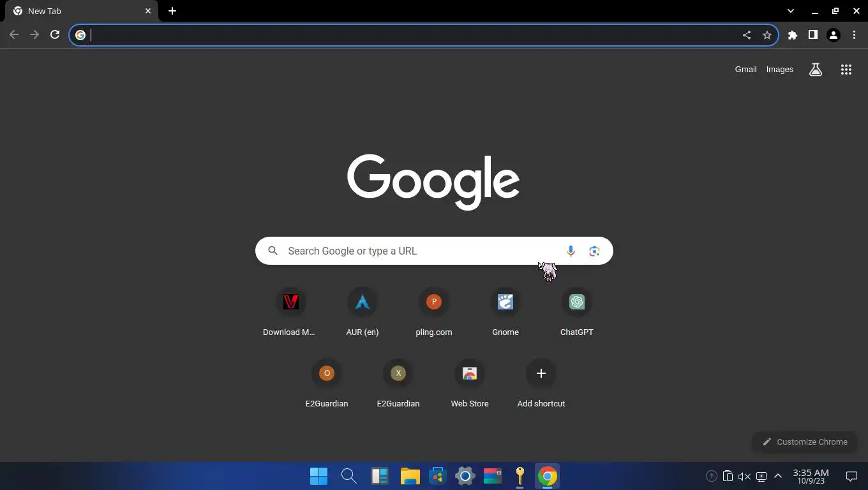Viewport: 868px width, 490px height.
Task: Search by image with Google Lens icon
Action: [594, 251]
